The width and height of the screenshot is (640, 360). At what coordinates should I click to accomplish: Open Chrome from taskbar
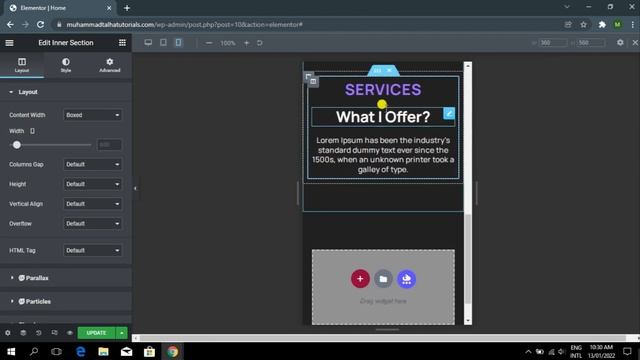pos(173,351)
